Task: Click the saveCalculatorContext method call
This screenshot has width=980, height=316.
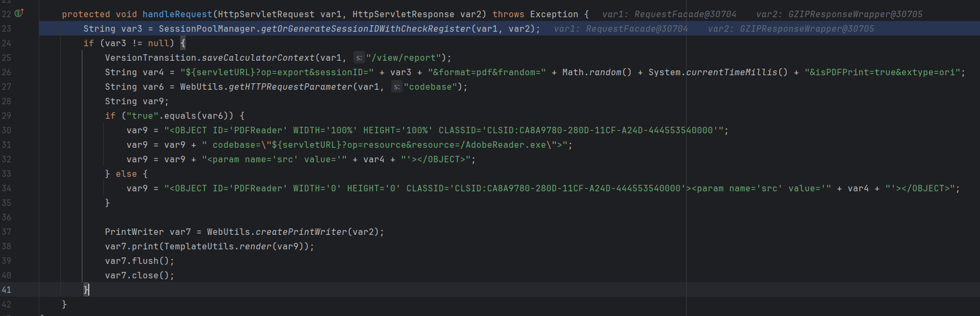Action: (258, 58)
